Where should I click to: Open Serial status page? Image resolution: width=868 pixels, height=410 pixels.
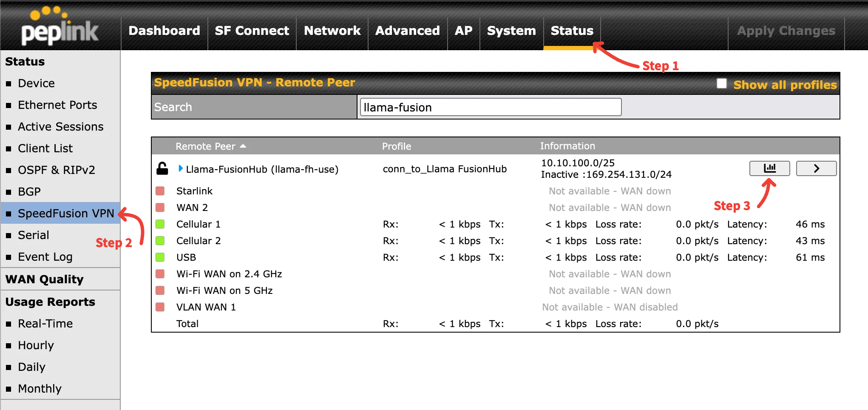tap(33, 235)
